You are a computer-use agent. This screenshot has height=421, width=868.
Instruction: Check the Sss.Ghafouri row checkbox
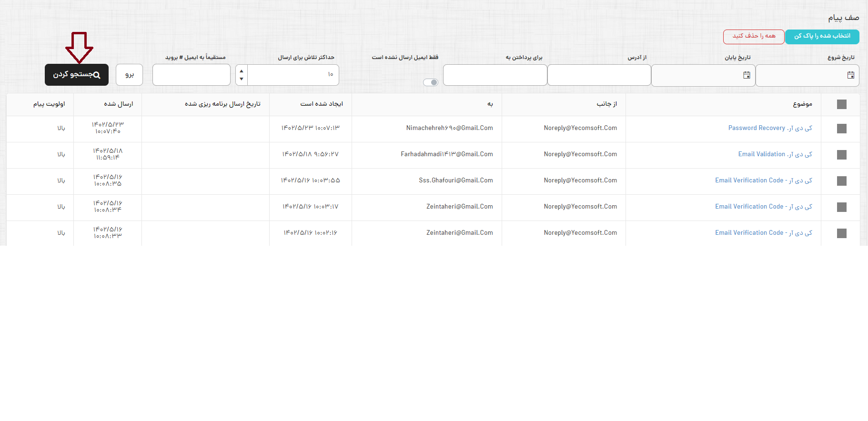(841, 181)
